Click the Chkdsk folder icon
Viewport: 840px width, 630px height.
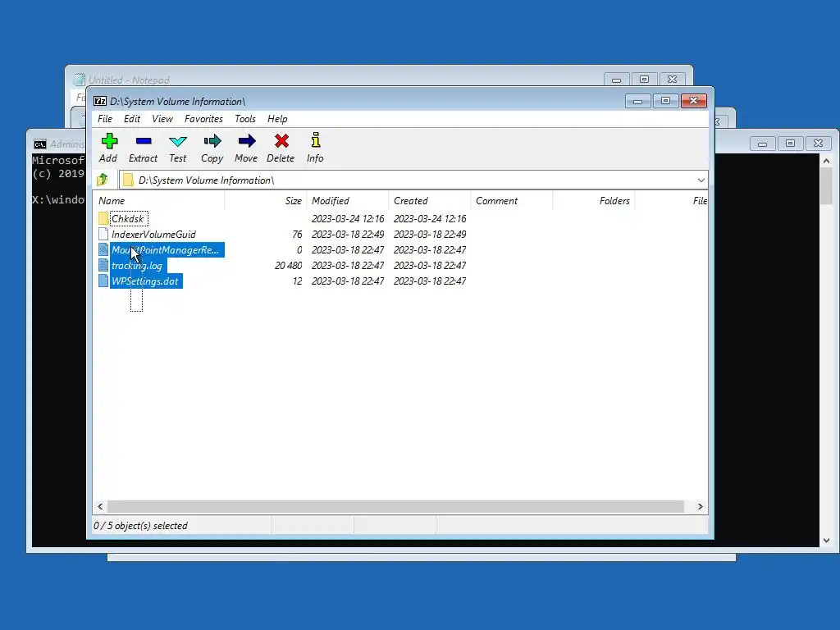click(x=103, y=218)
